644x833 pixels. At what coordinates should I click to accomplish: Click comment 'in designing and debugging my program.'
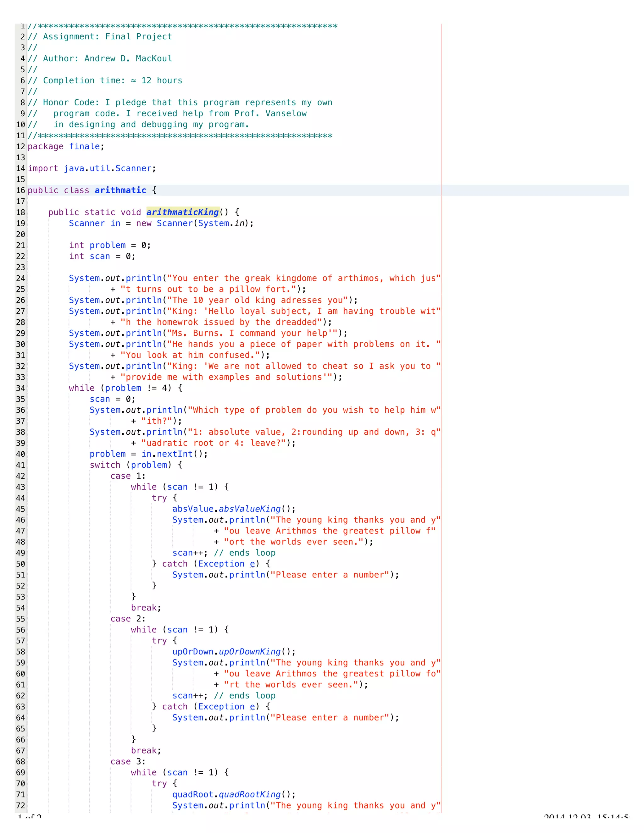point(152,125)
